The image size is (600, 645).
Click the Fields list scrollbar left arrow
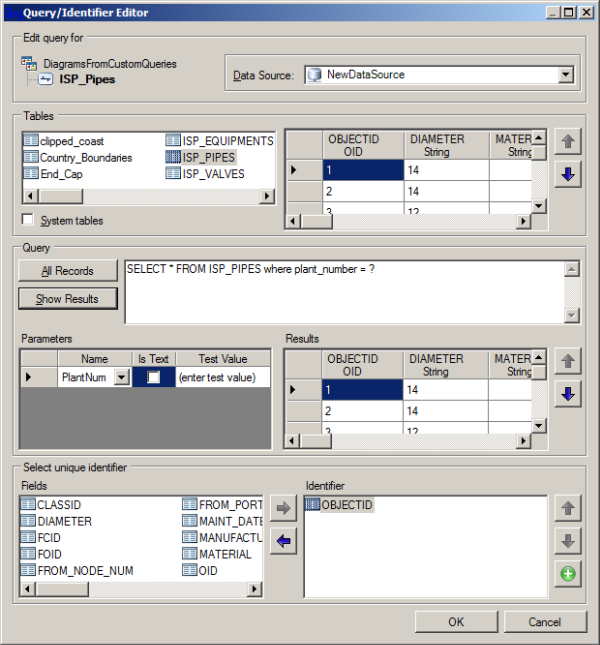tap(28, 589)
